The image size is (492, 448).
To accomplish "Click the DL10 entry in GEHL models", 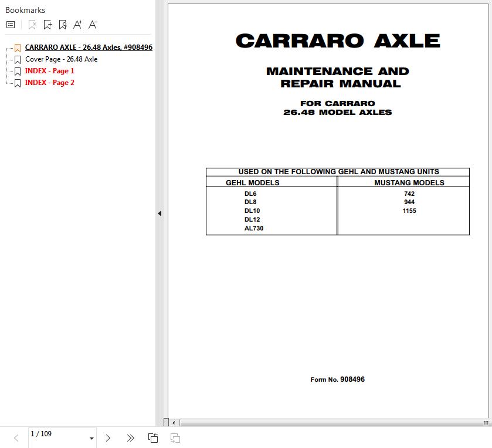I will click(x=252, y=211).
